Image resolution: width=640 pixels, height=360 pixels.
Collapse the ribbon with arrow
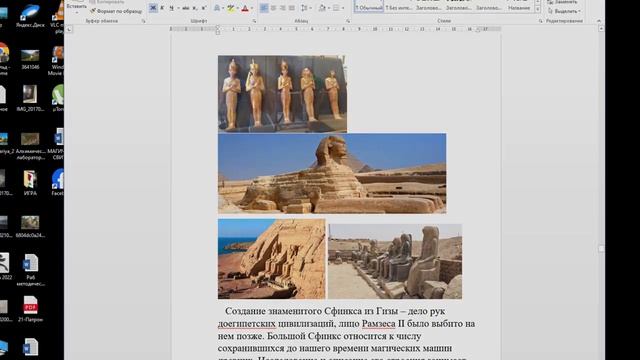599,21
